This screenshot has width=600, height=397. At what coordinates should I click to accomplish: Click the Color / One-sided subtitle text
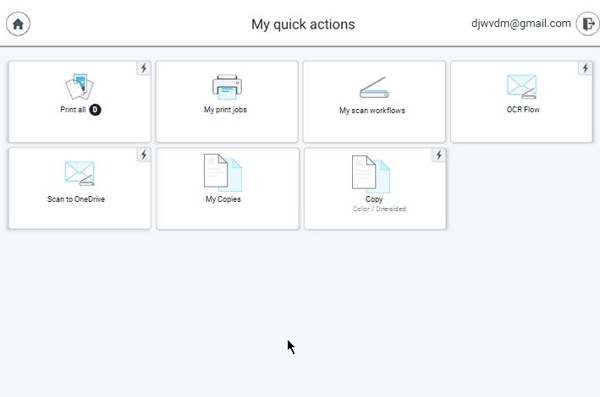(379, 209)
